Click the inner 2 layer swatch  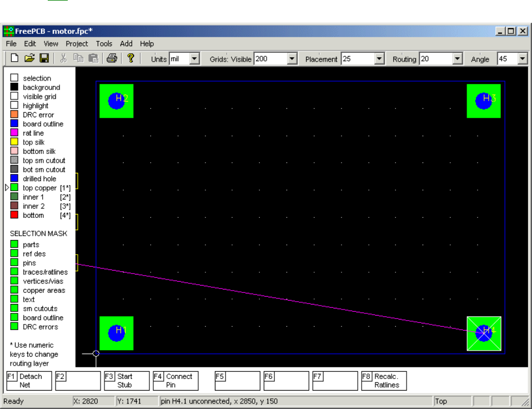(x=14, y=206)
